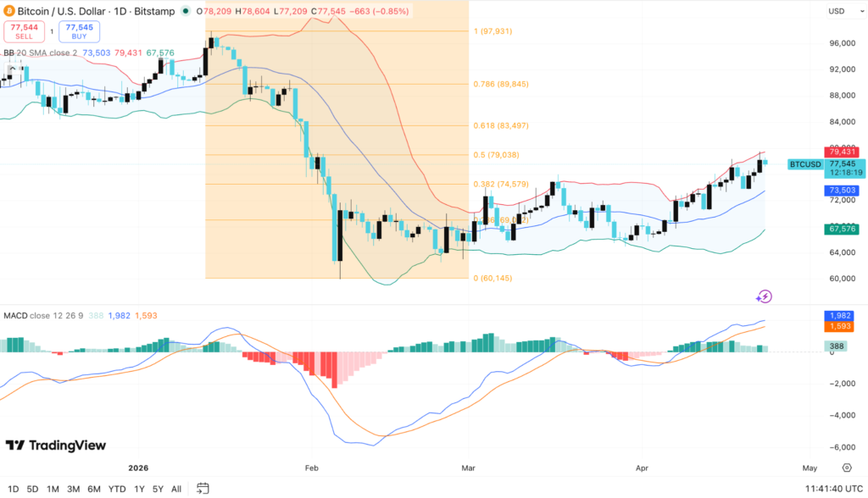Select the YTD range tab
Screen dimensions: 868x498
(117, 489)
